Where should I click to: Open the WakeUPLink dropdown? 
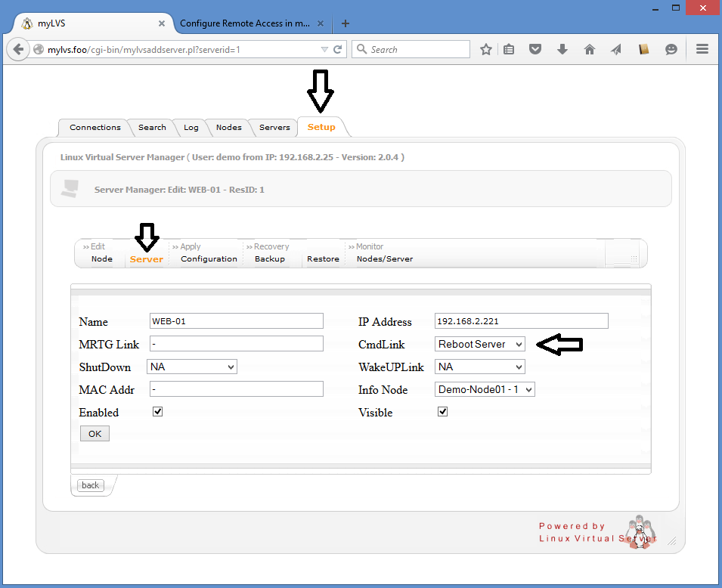coord(480,367)
